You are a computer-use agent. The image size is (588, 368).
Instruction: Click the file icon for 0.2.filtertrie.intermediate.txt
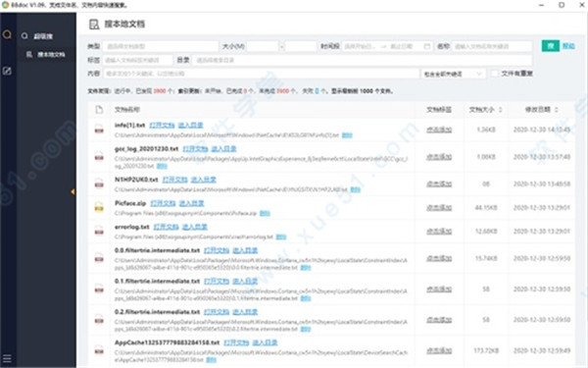[x=99, y=320]
